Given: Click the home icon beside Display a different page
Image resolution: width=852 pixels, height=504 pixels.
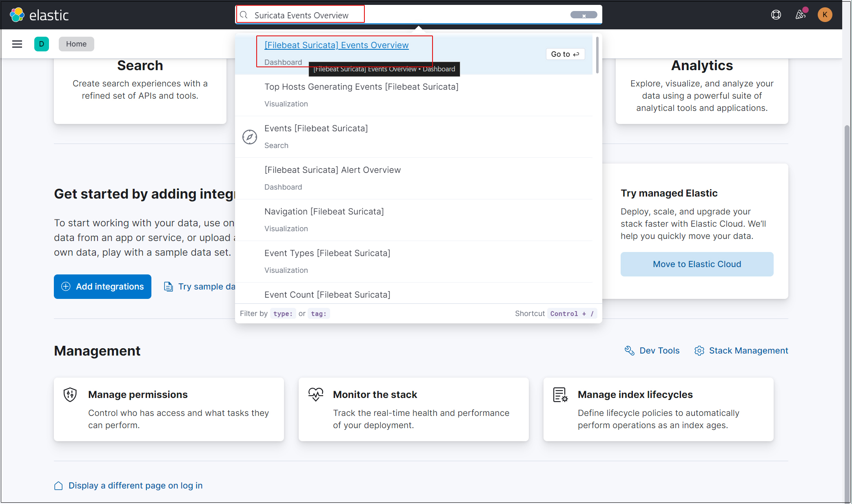Looking at the screenshot, I should click(59, 486).
